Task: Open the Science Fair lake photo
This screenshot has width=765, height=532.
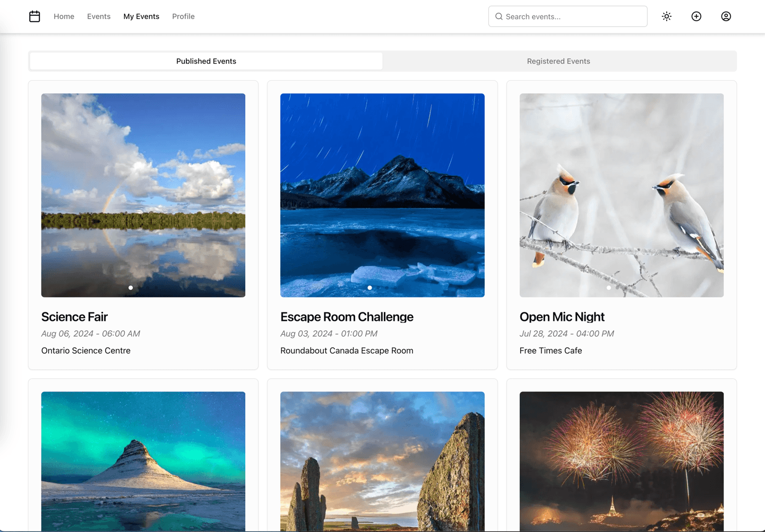Action: click(x=143, y=195)
